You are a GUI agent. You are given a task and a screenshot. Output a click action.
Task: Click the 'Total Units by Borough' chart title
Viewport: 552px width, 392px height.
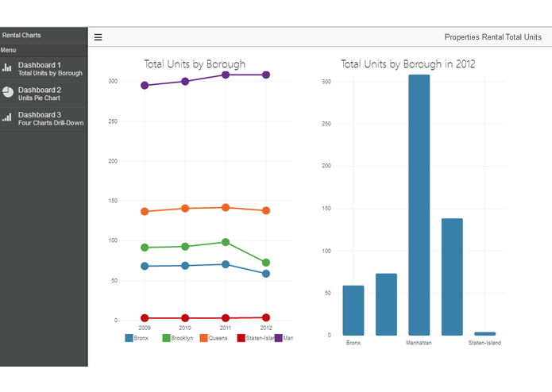point(195,64)
